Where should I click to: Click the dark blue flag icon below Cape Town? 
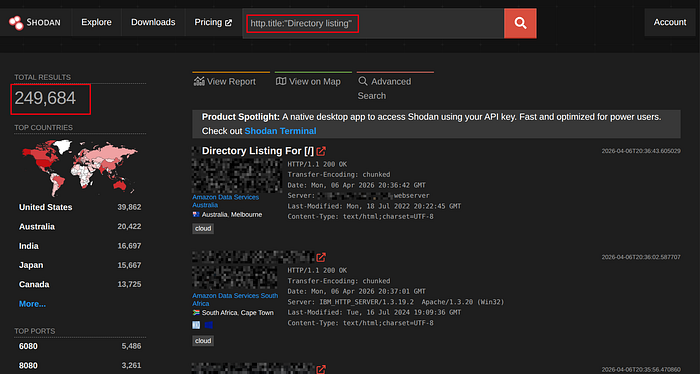[x=208, y=325]
